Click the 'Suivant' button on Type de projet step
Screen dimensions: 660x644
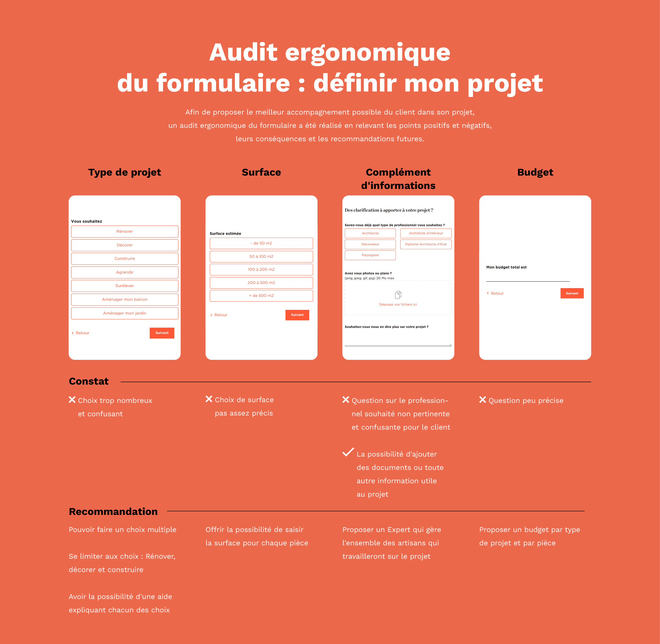162,333
